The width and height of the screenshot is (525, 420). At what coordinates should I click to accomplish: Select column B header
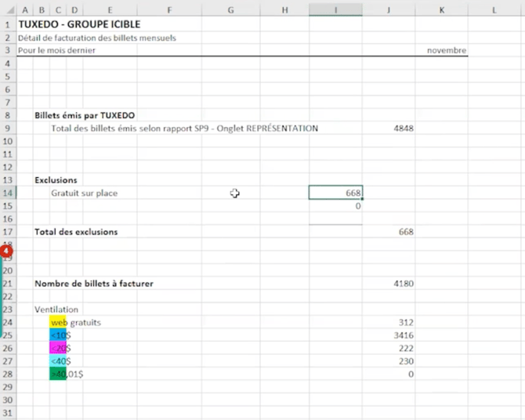(42, 10)
